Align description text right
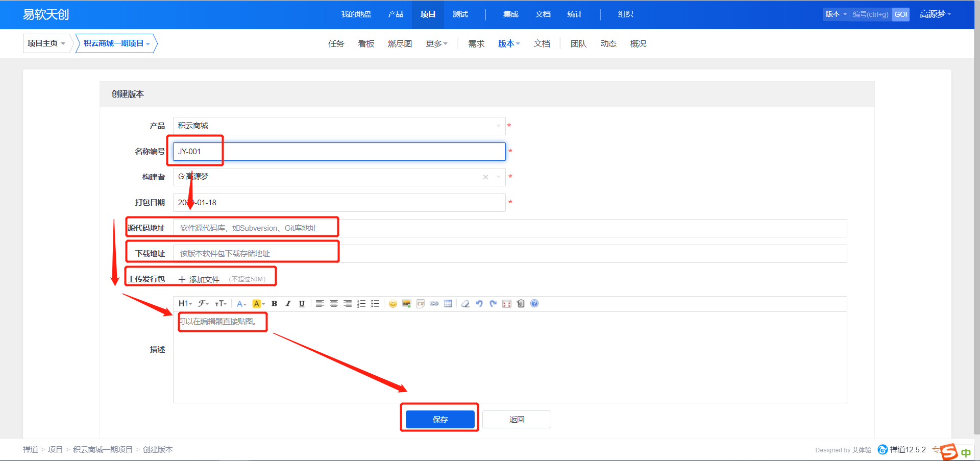Screen dimensions: 980x461 [348, 304]
